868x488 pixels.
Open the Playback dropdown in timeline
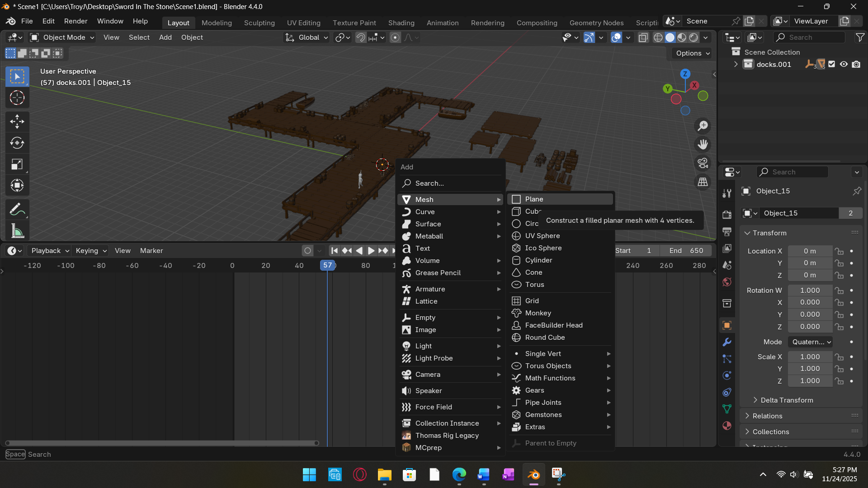coord(49,251)
